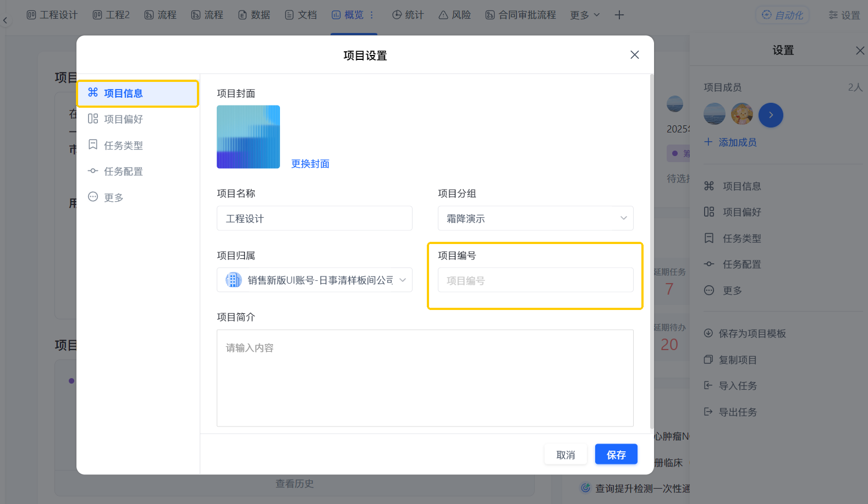This screenshot has height=504, width=868.
Task: Open the 概览 tab options menu
Action: pos(372,15)
